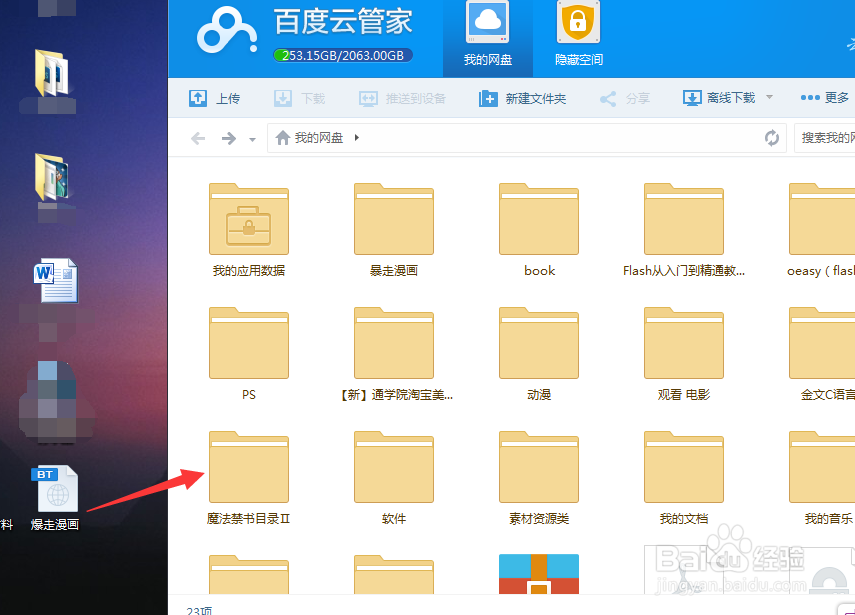
Task: Select the 【新】通学院淘宝美 folder
Action: [x=394, y=343]
